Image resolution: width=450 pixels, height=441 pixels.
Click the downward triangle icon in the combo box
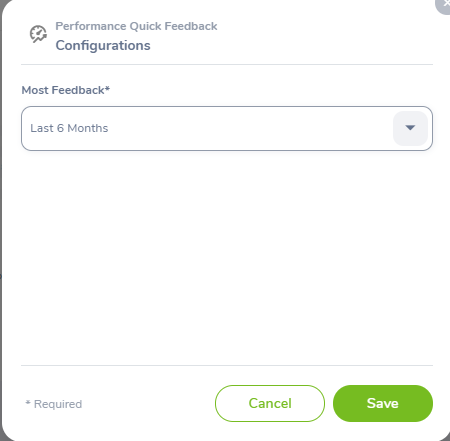[x=410, y=128]
